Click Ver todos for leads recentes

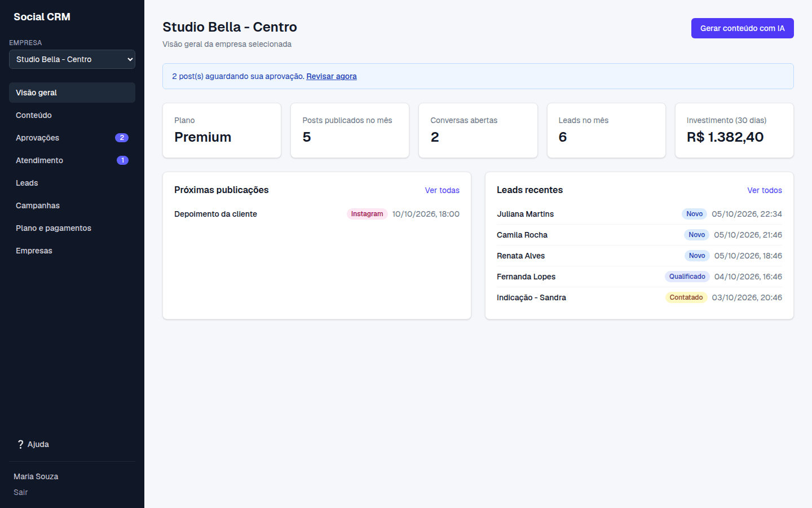[x=765, y=190]
